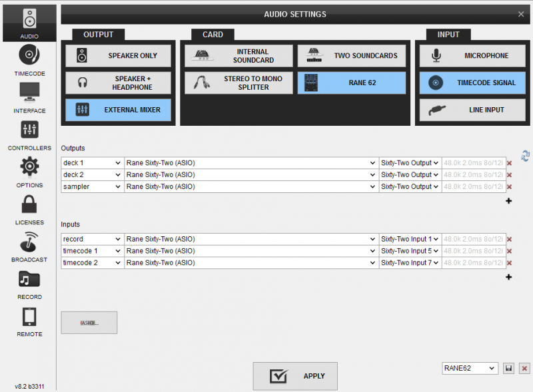
Task: Select Microphone input
Action: 472,56
